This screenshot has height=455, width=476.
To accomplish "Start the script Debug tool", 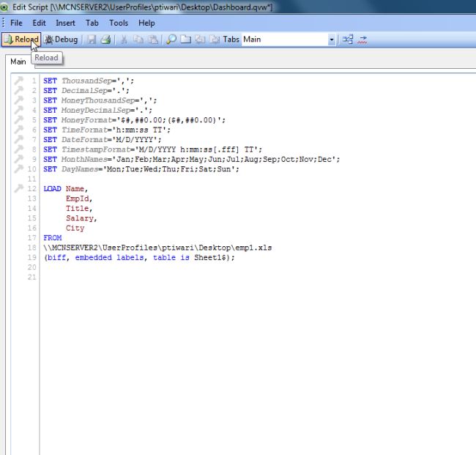I will (x=61, y=40).
